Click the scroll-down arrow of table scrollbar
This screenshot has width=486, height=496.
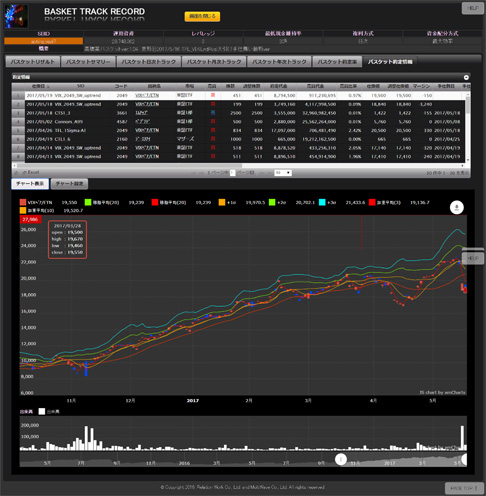point(468,160)
